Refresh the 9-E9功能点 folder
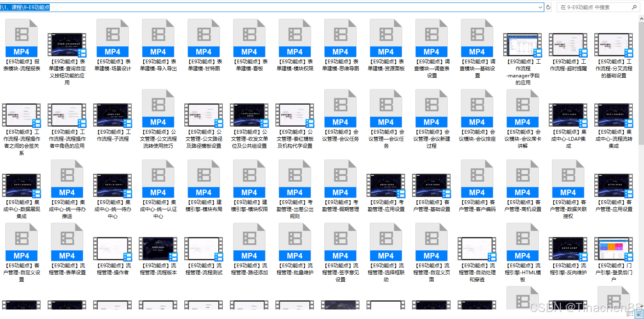Viewport: 644px width, 319px height. point(549,7)
